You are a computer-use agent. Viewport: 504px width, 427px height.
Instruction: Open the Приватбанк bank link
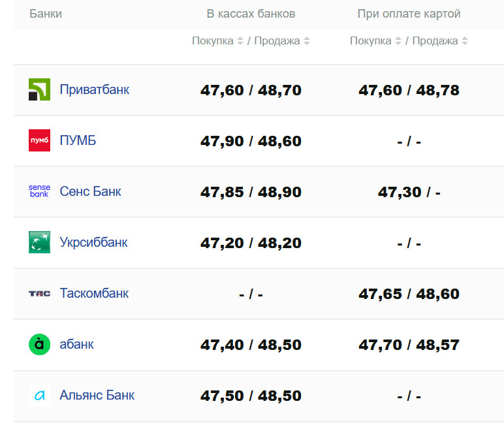tap(94, 89)
